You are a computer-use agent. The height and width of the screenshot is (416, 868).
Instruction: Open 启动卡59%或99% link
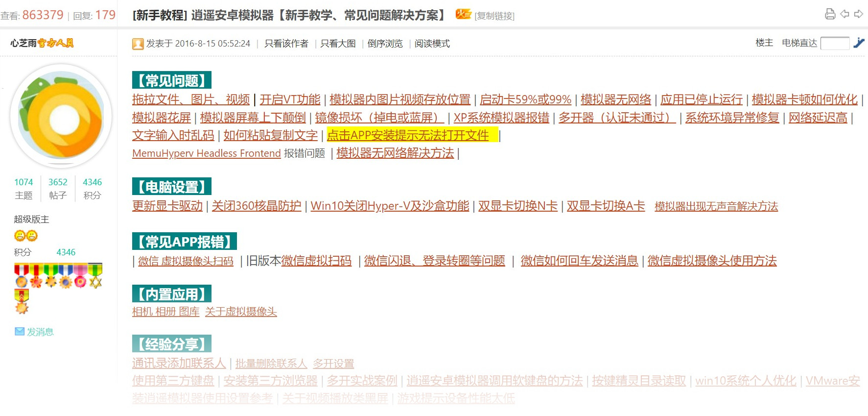(x=525, y=99)
